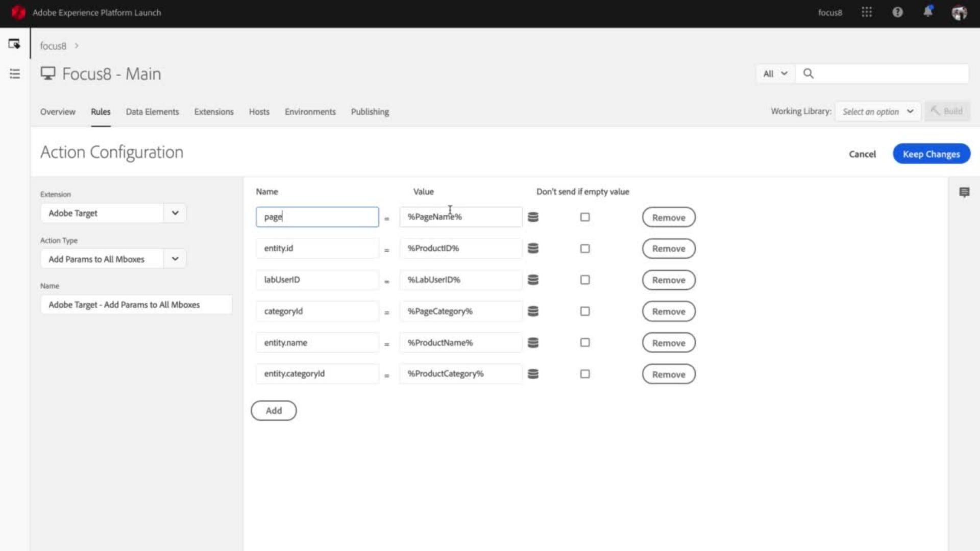
Task: Open the Action Type dropdown
Action: point(175,259)
